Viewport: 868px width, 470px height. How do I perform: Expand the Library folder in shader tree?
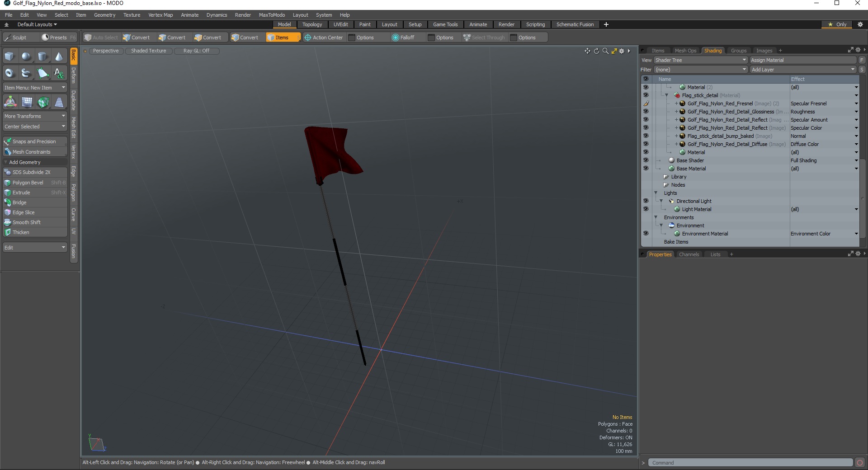tap(666, 177)
